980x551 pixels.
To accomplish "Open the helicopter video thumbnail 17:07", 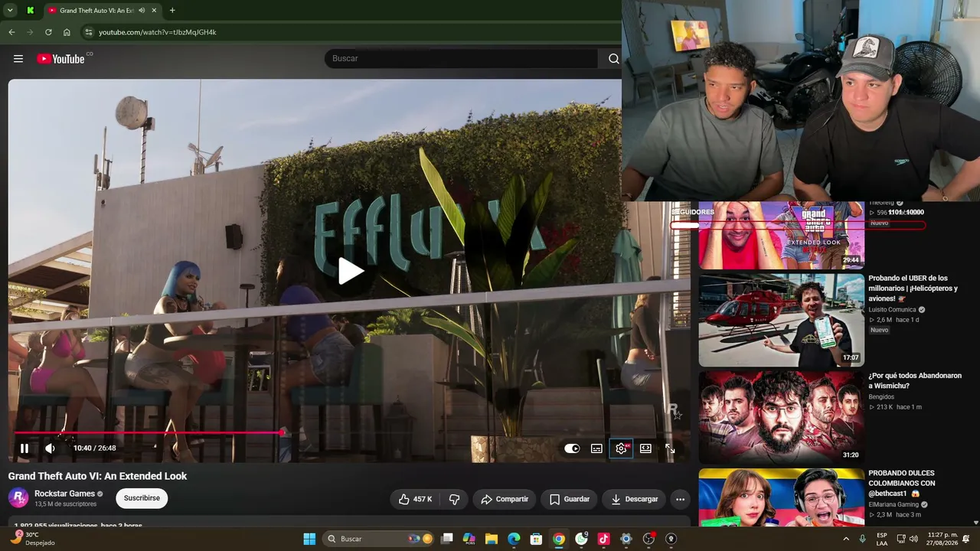I will pos(781,320).
